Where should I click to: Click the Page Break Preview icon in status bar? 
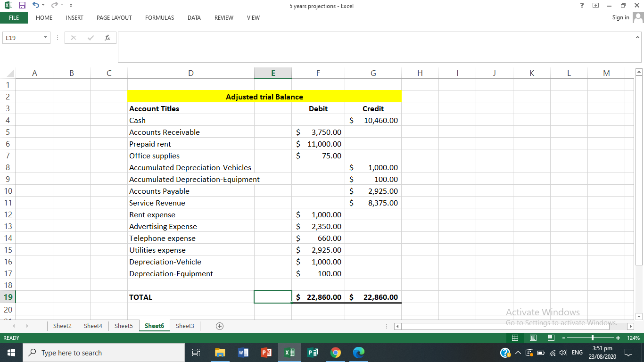click(x=551, y=338)
